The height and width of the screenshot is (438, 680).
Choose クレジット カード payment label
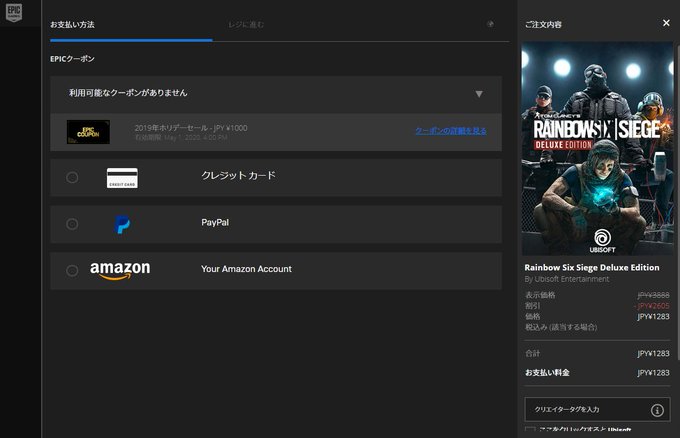(x=239, y=176)
